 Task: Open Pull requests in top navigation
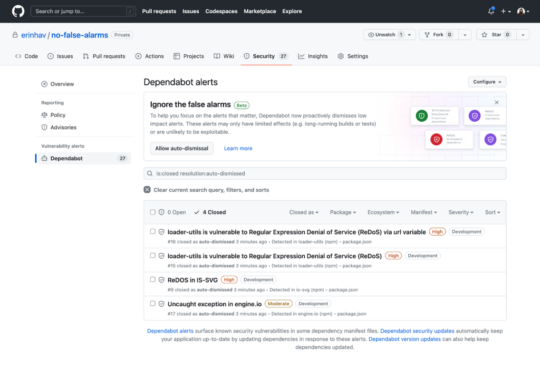[159, 11]
